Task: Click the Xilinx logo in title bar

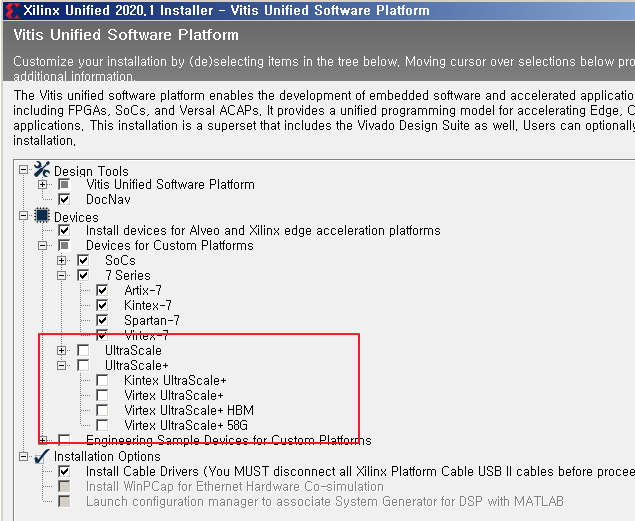Action: point(11,10)
